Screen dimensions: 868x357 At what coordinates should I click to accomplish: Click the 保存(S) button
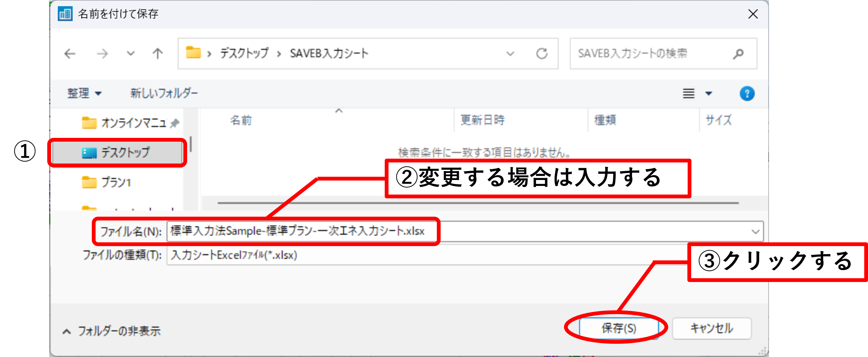tap(619, 328)
